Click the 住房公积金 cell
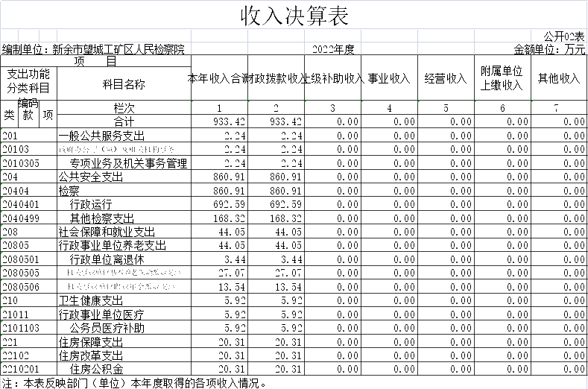This screenshot has width=588, height=389. pos(124,369)
